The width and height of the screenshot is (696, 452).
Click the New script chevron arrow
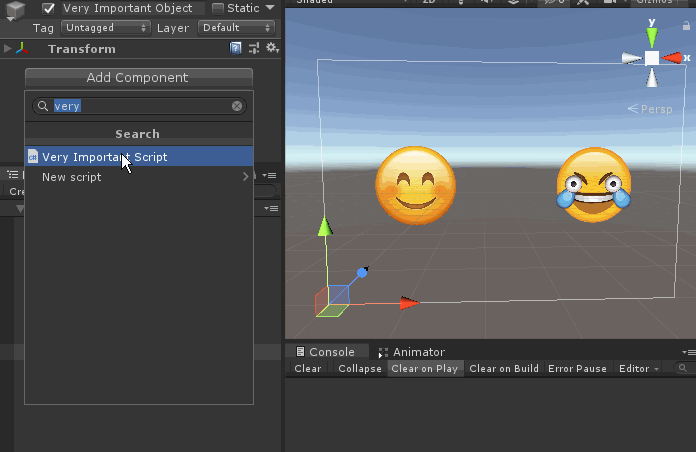coord(245,177)
